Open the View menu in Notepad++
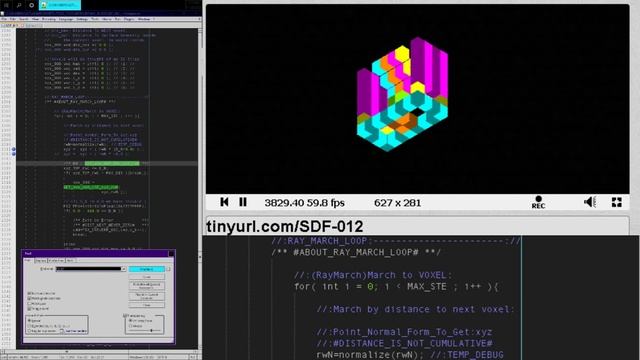This screenshot has height=360, width=640. [x=36, y=19]
